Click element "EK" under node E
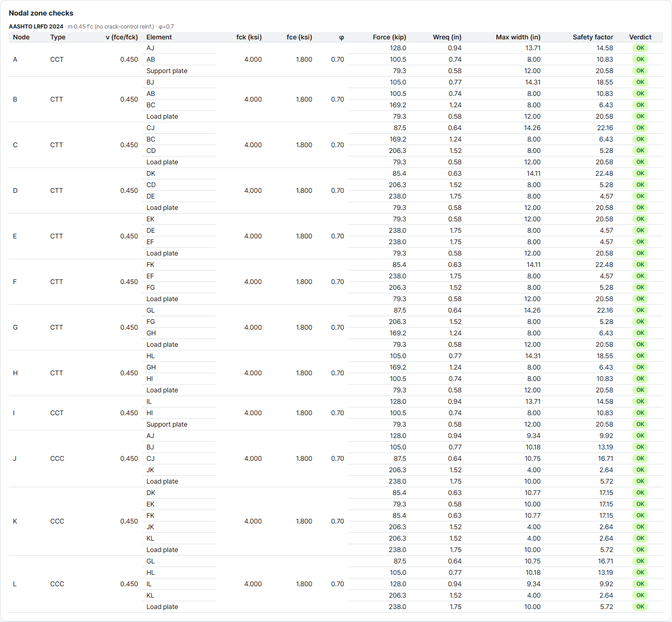The height and width of the screenshot is (622, 672). point(150,219)
